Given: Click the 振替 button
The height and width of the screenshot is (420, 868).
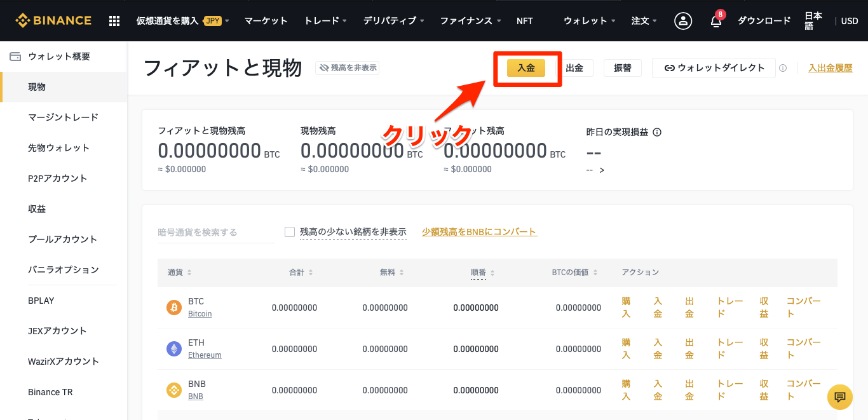Looking at the screenshot, I should click(623, 68).
